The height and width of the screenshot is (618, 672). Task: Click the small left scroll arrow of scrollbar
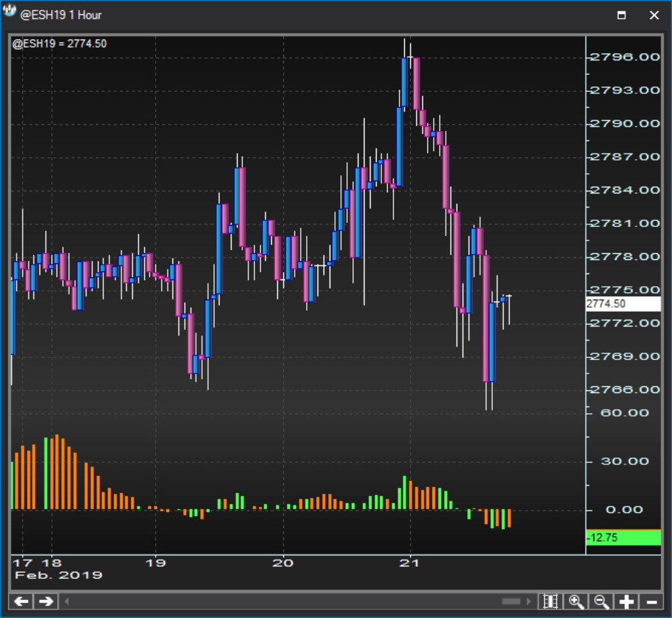point(66,601)
